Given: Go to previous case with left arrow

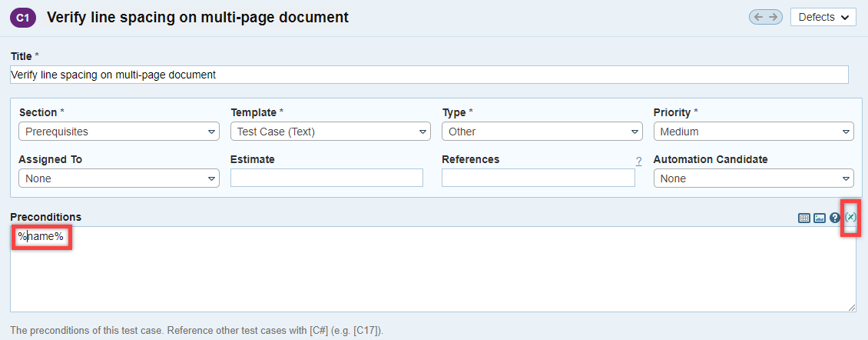Looking at the screenshot, I should tap(758, 17).
